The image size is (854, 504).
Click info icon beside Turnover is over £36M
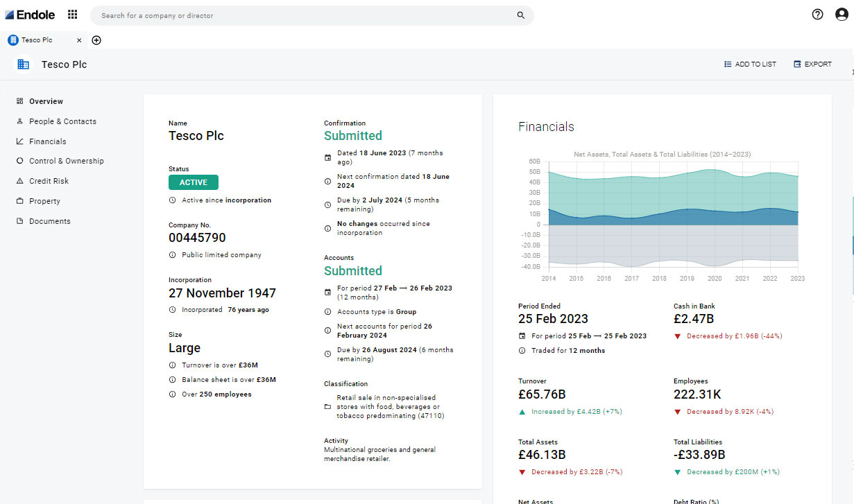pos(172,365)
